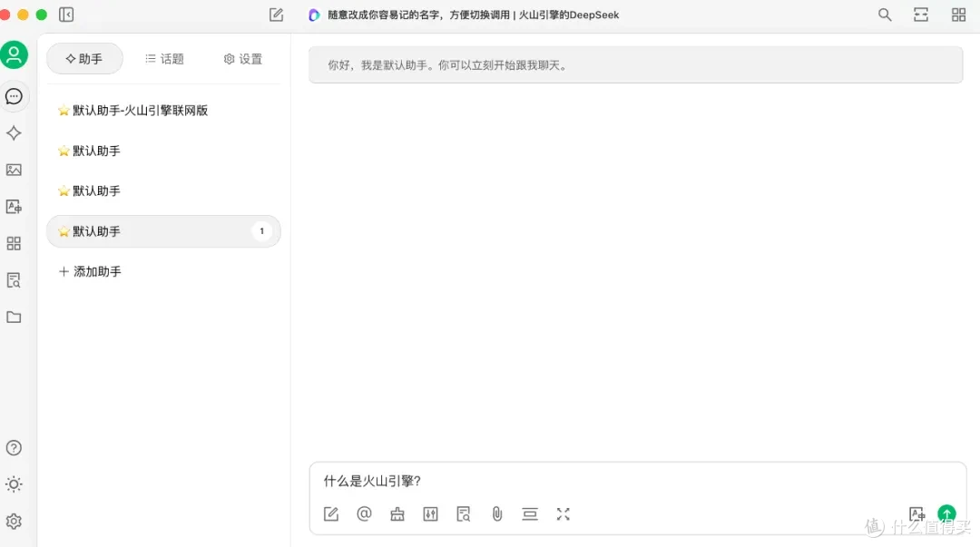
Task: Expand the input box with the arrows icon
Action: click(x=563, y=513)
